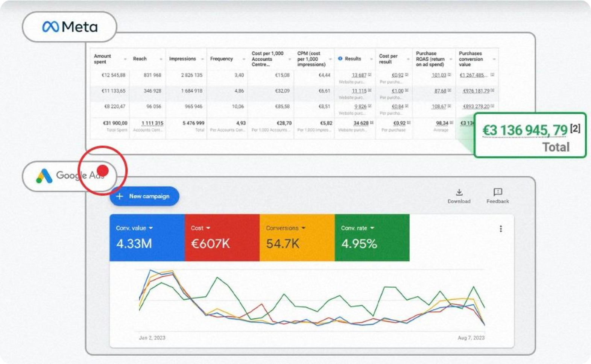Open the Conv. value metric dropdown
The image size is (591, 364).
[x=151, y=228]
